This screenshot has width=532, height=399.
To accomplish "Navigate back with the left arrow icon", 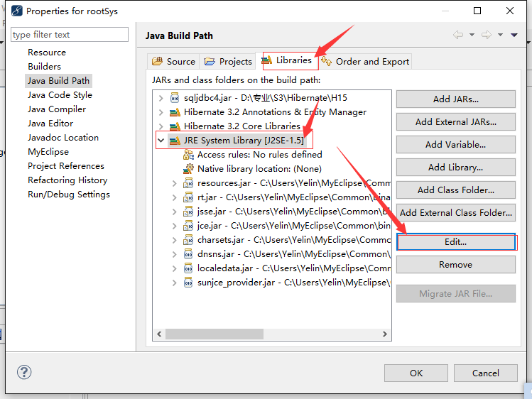I will [x=458, y=35].
